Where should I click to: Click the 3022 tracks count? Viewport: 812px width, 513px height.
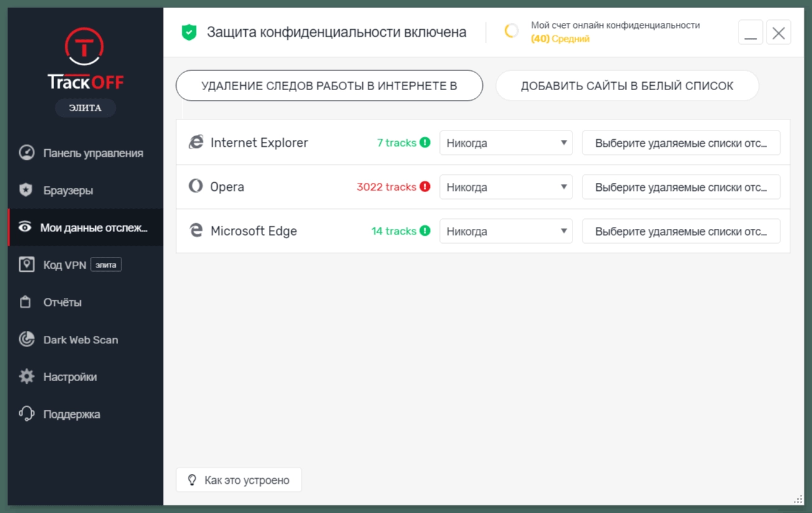386,187
